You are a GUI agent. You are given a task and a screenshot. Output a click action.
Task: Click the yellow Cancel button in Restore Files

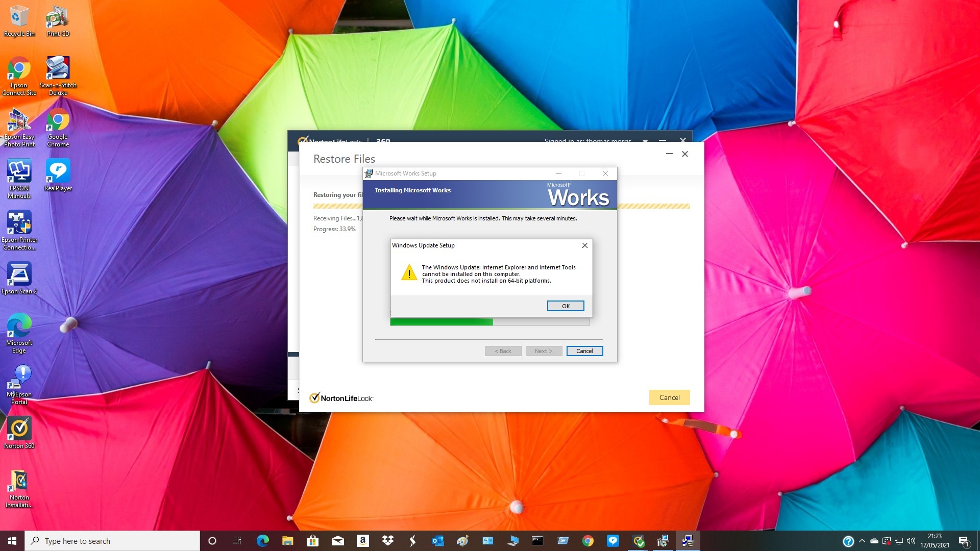(669, 397)
